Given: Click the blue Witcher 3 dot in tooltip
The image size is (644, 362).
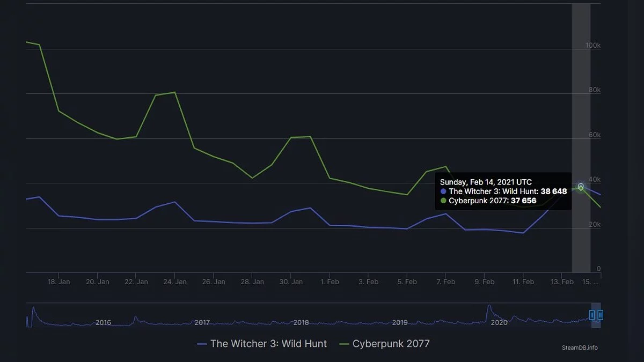Looking at the screenshot, I should tap(443, 191).
